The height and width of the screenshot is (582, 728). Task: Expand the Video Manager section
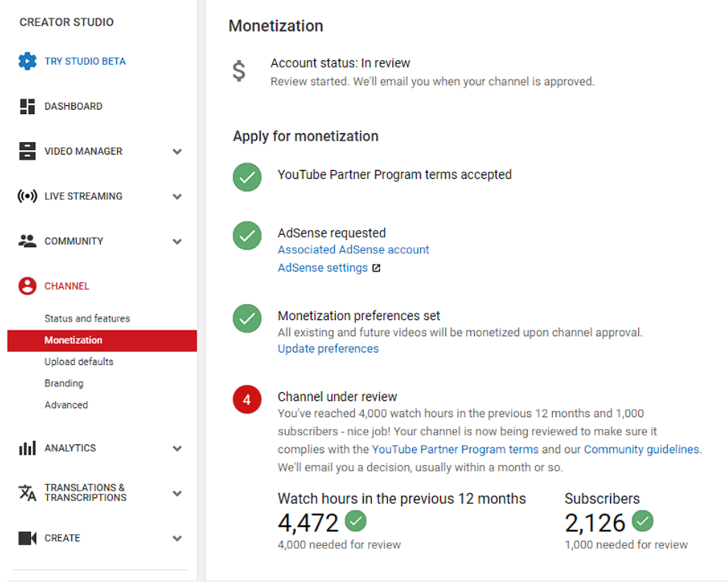[x=177, y=151]
